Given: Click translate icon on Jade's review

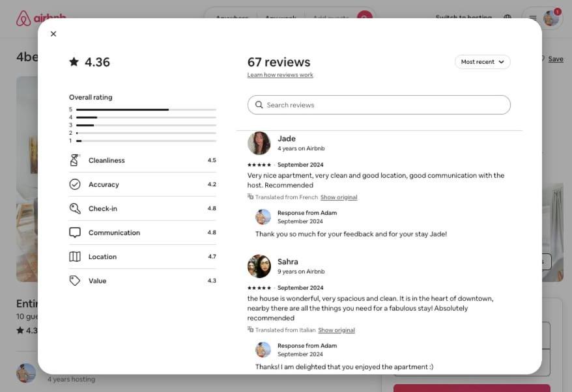Looking at the screenshot, I should [250, 197].
